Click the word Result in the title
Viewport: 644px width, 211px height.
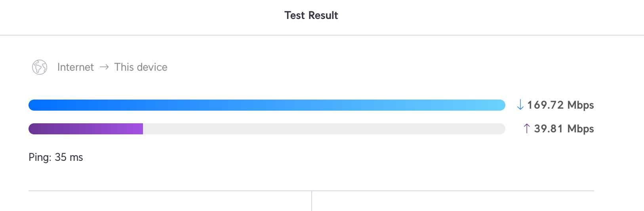pyautogui.click(x=323, y=15)
